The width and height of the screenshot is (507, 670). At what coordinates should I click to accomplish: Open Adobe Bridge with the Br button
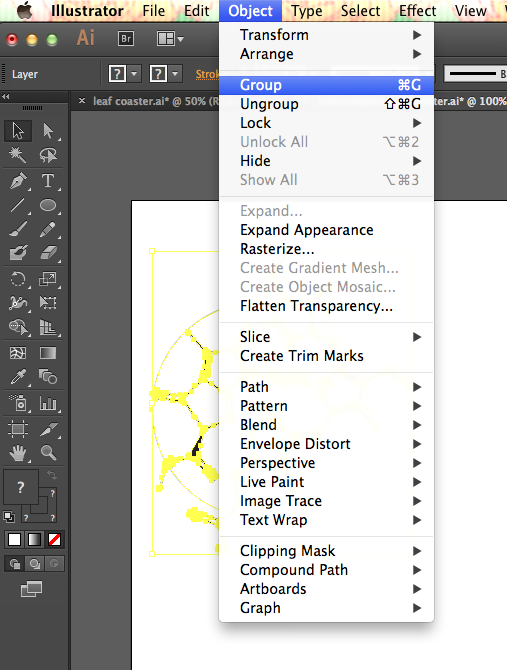[x=126, y=39]
